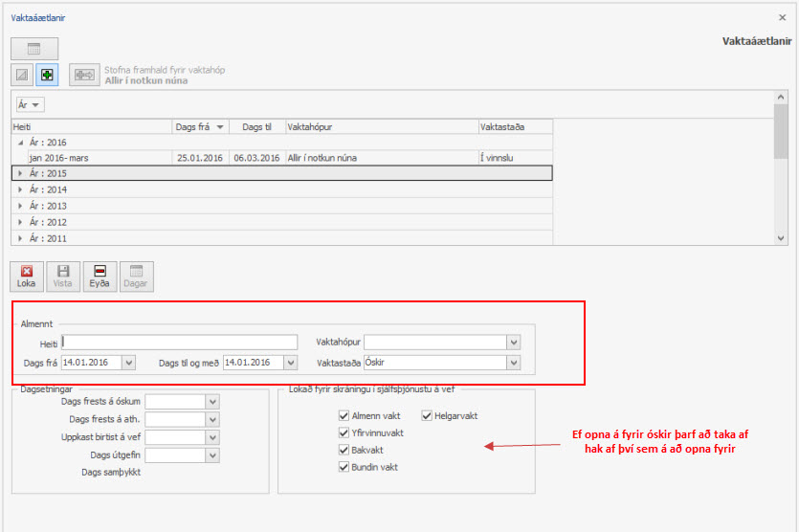Click the Allir í notkun núna cell
This screenshot has width=799, height=532.
click(x=382, y=158)
